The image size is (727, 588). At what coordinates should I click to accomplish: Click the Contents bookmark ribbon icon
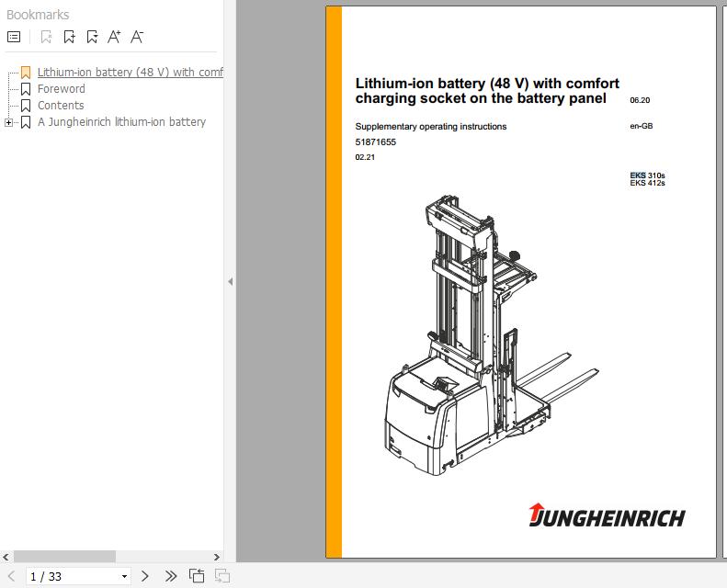coord(26,106)
